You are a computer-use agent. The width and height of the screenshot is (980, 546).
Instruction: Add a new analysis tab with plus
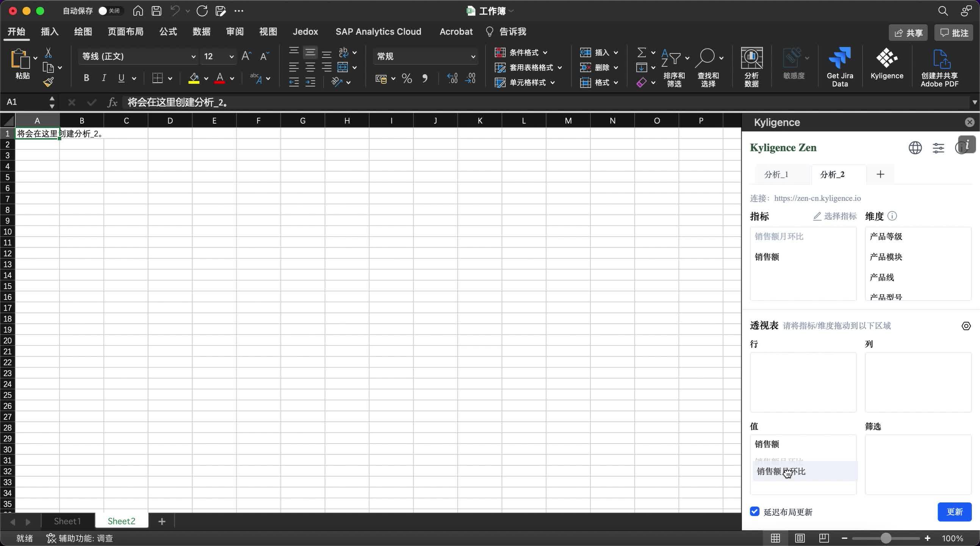880,174
